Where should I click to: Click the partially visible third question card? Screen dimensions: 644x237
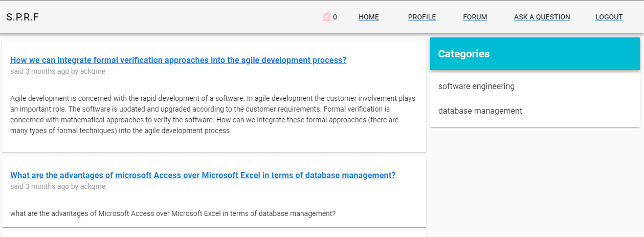[x=214, y=234]
